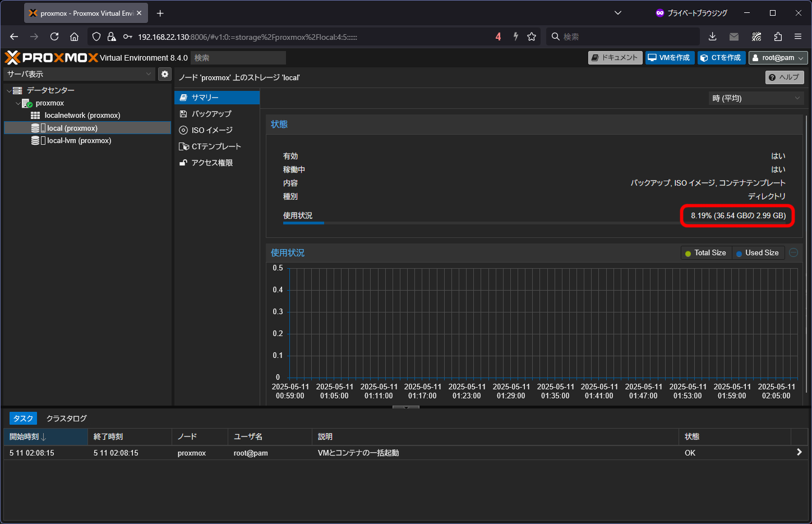This screenshot has height=524, width=812.
Task: Sort by 開始時刻 column header
Action: pyautogui.click(x=46, y=436)
